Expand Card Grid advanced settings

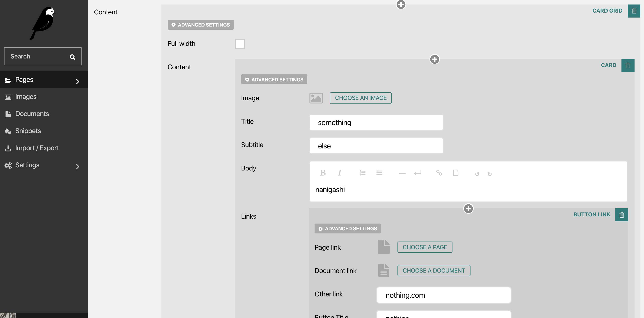(201, 25)
